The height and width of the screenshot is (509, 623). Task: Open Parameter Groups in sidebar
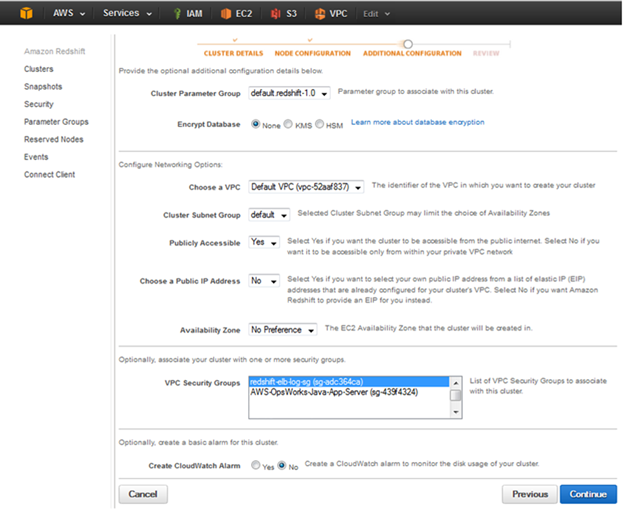click(x=56, y=122)
